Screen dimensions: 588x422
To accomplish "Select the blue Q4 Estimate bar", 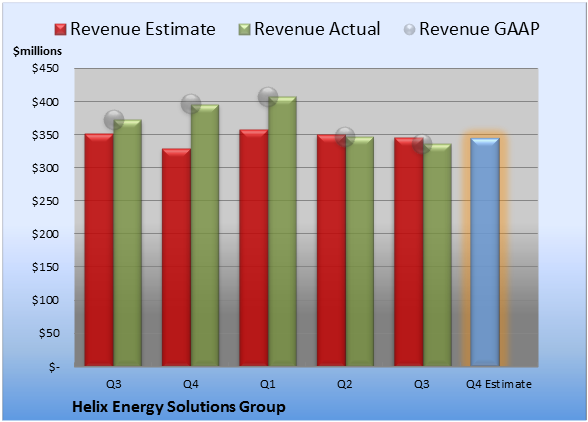I will coord(485,252).
